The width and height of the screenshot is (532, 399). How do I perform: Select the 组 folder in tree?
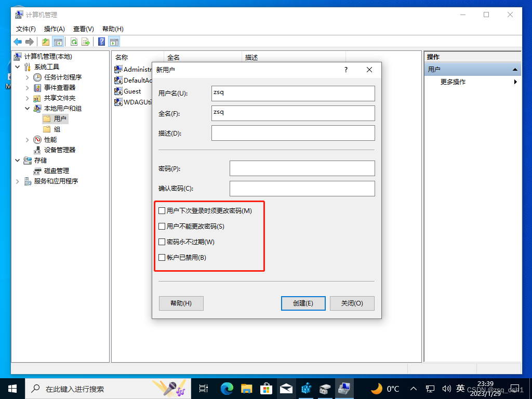(52, 129)
